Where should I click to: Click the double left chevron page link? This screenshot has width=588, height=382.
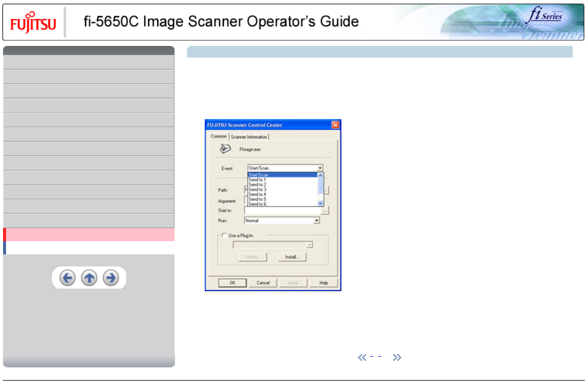(362, 357)
